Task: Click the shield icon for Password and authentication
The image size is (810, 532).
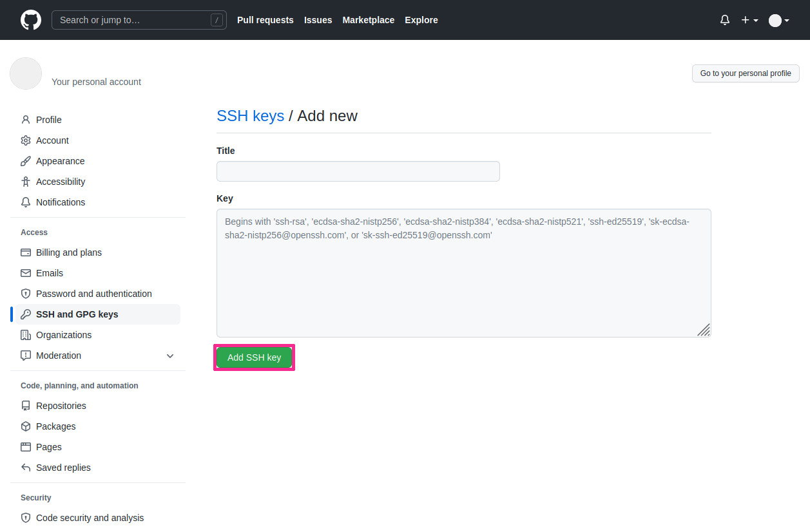Action: point(26,294)
